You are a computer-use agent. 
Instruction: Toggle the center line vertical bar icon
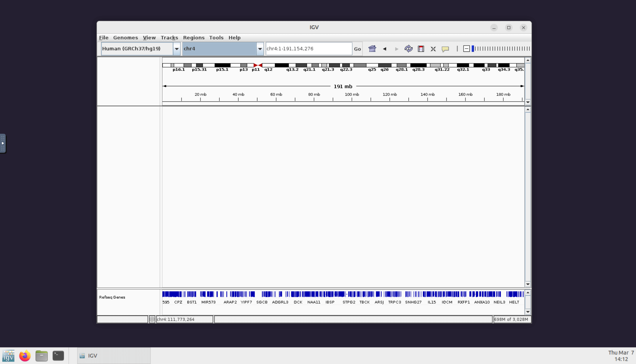pos(457,48)
